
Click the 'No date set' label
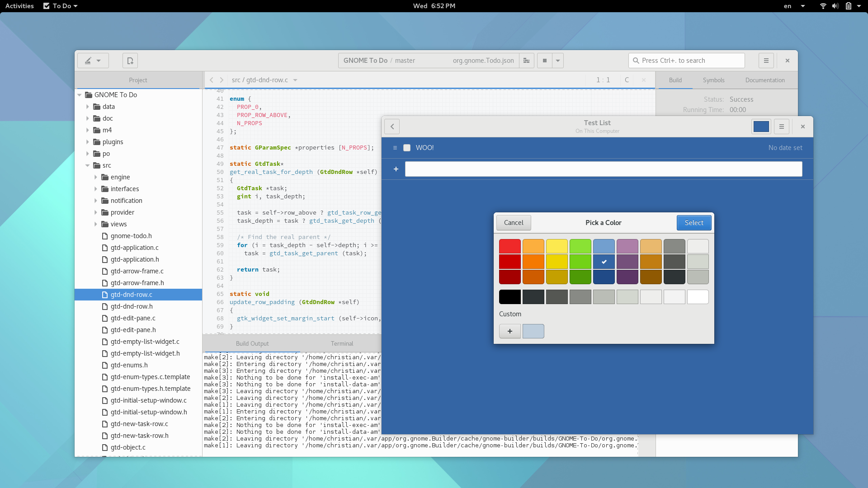point(785,148)
